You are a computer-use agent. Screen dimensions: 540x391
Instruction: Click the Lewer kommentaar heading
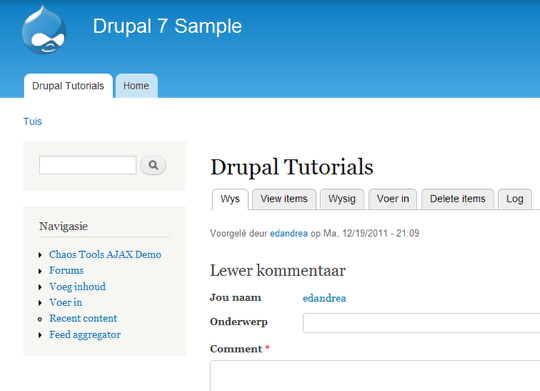278,270
